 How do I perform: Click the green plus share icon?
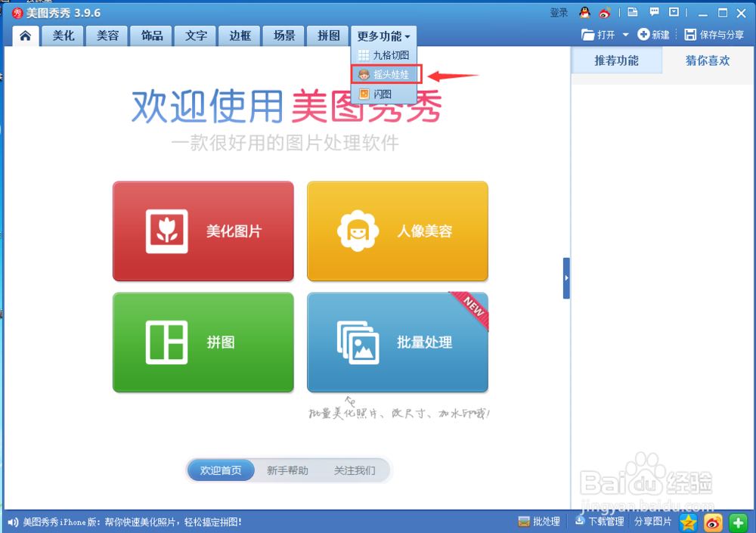[x=738, y=522]
